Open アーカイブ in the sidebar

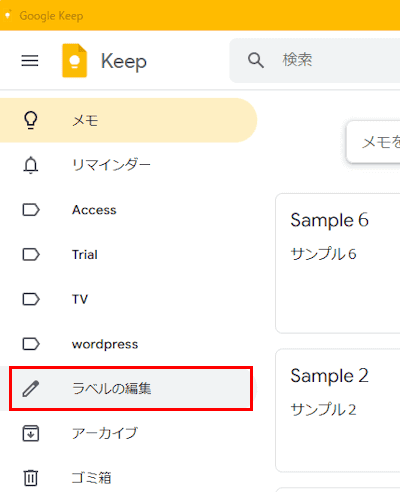pyautogui.click(x=128, y=433)
